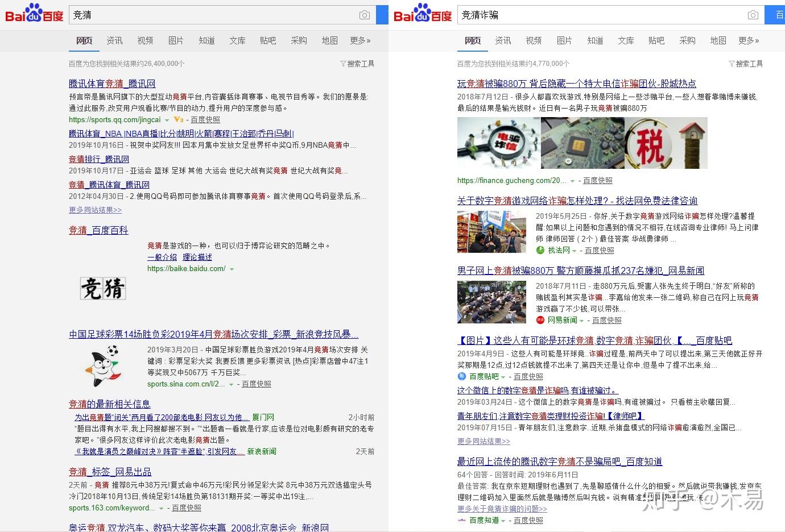Expand dropdown arrow beside sports.sina.com.cn URL
Image resolution: width=785 pixels, height=532 pixels.
(x=231, y=385)
